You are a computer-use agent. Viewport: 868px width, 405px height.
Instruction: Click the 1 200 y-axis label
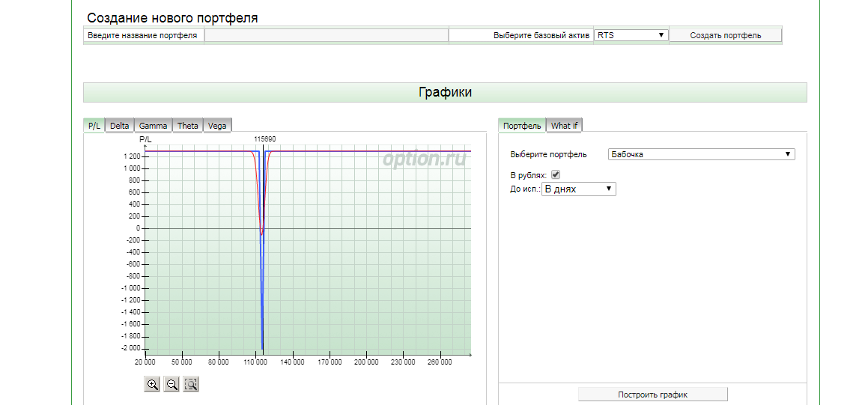point(132,156)
